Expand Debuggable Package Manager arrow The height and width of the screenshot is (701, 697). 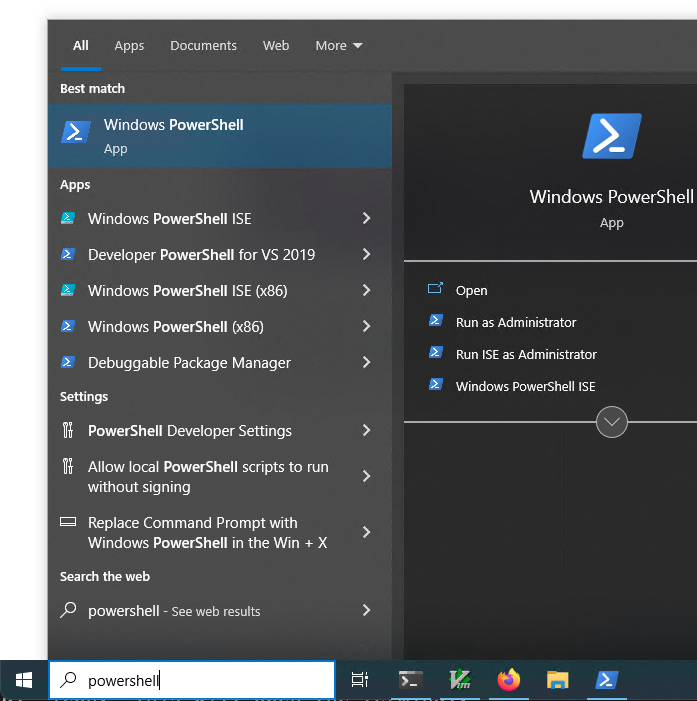(x=367, y=362)
